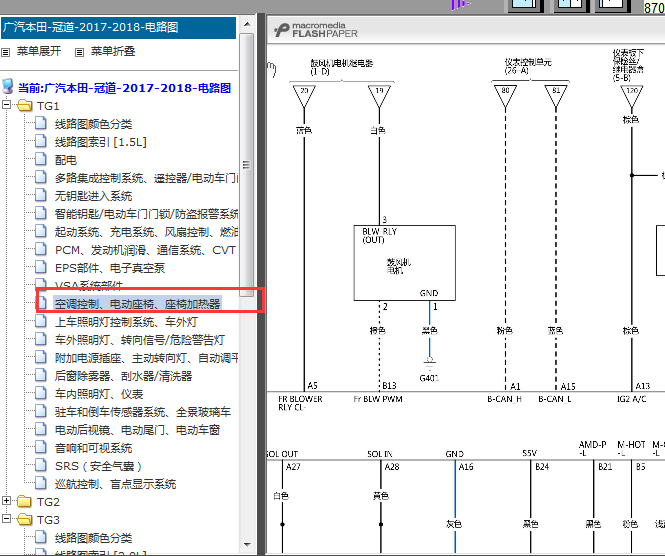Open 电动后视镜、电动尾门、电动车窗 entry

pyautogui.click(x=137, y=430)
